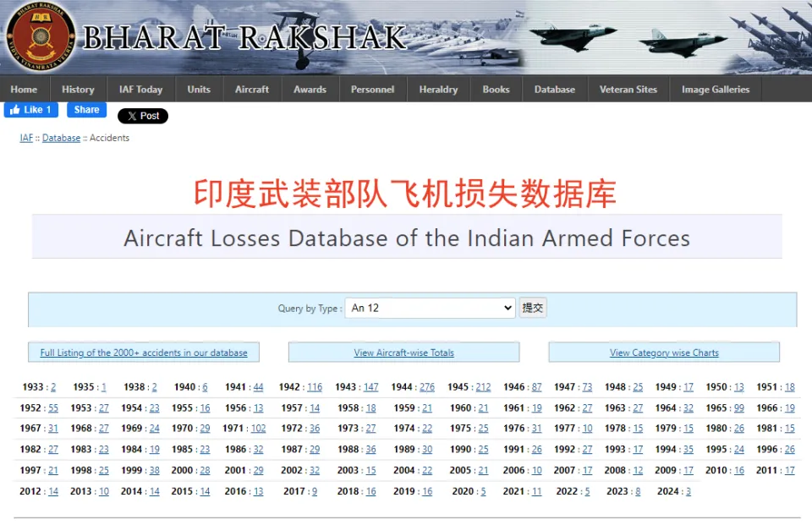The width and height of the screenshot is (812, 525).
Task: Click the Database navigation item
Action: [555, 89]
